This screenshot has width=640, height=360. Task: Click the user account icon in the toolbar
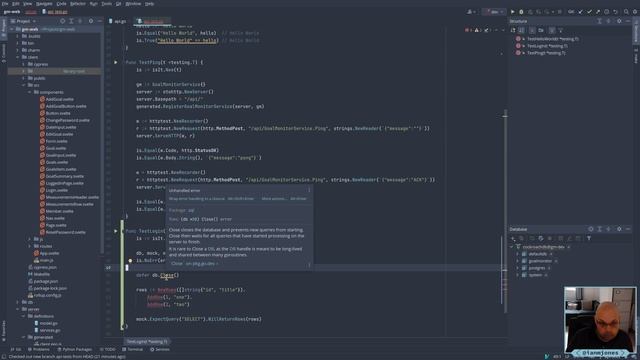click(x=470, y=12)
